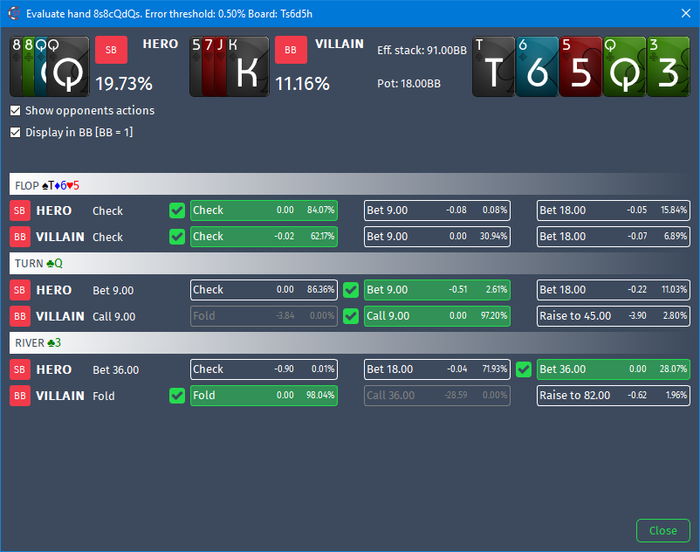The image size is (700, 552).
Task: Select river hero Check 0.01% option
Action: 264,369
